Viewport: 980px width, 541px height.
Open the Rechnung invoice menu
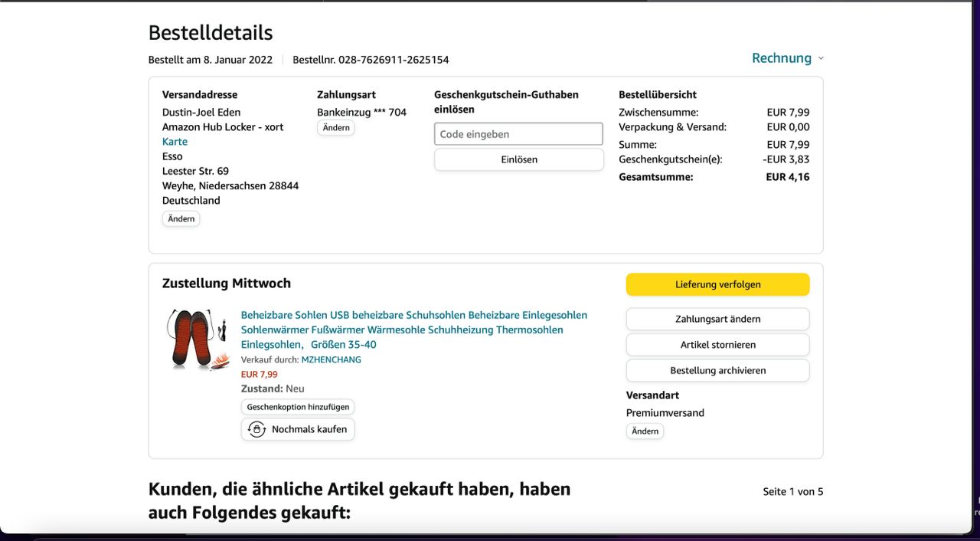(781, 58)
